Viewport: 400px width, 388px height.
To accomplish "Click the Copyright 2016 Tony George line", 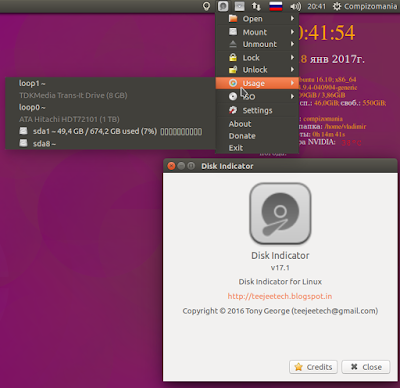I will 280,311.
